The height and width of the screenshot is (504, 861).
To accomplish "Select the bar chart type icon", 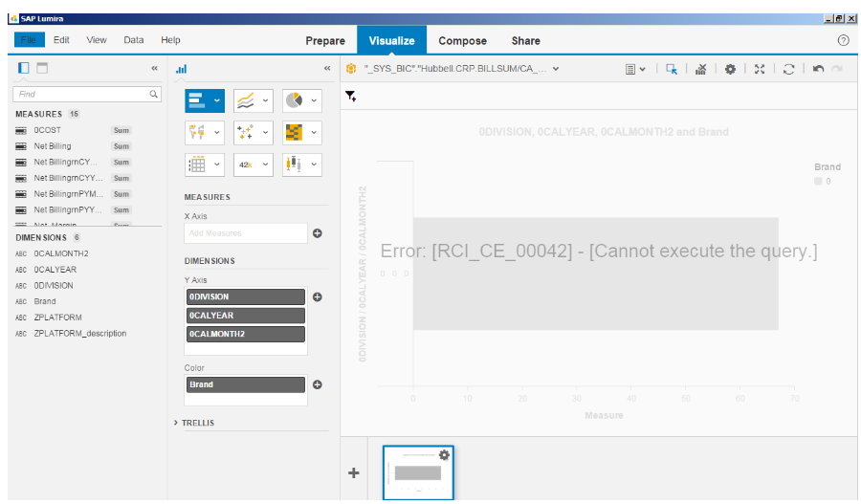I will [196, 100].
